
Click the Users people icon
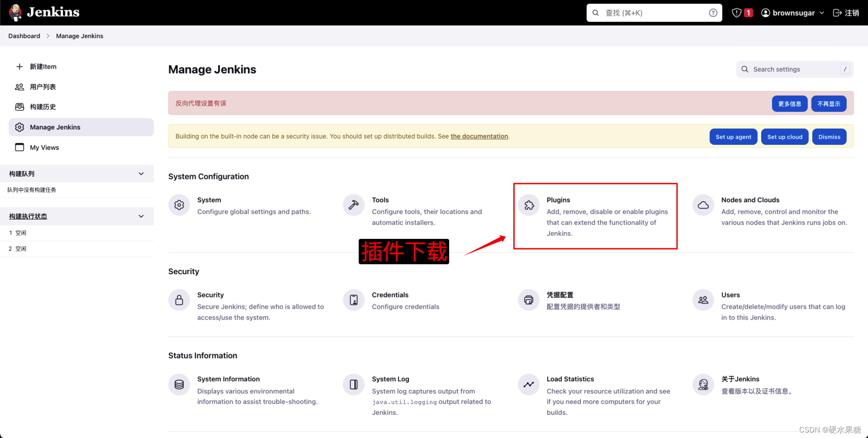703,300
